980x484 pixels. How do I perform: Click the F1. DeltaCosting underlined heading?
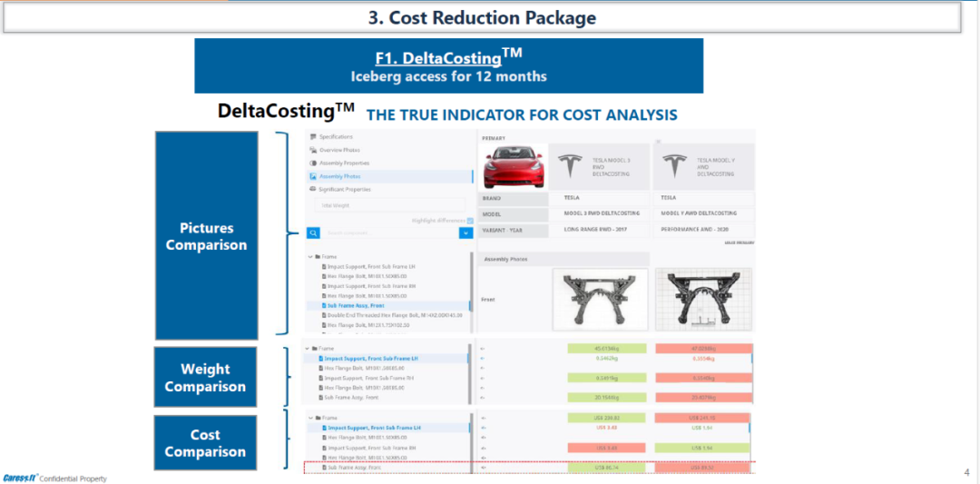click(438, 58)
